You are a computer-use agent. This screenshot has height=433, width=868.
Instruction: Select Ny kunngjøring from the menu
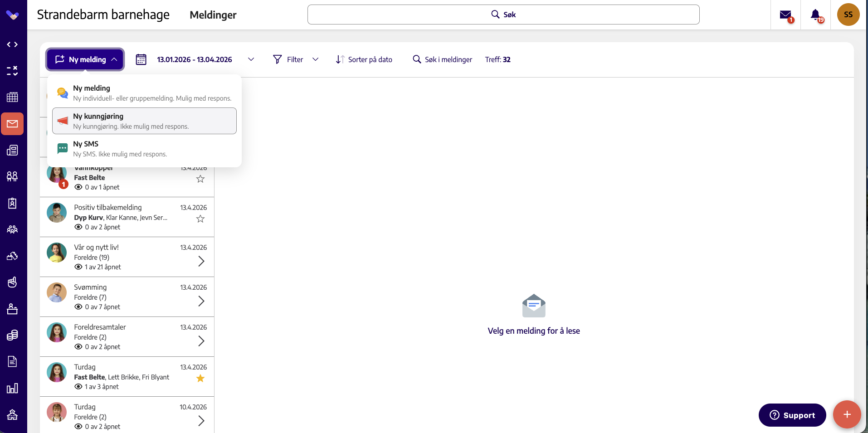click(144, 121)
